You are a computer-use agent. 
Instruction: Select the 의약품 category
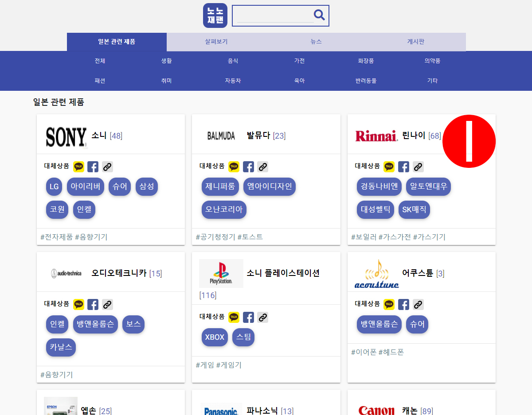tap(432, 61)
